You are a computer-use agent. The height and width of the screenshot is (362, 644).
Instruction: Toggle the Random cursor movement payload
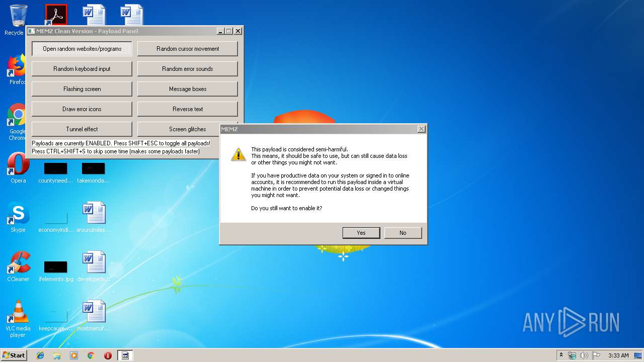pyautogui.click(x=188, y=49)
